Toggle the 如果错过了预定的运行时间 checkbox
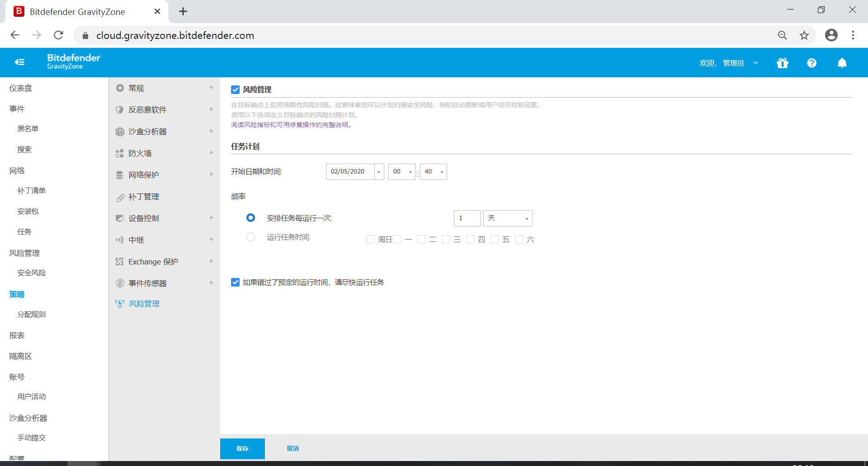The width and height of the screenshot is (868, 466). (x=235, y=282)
